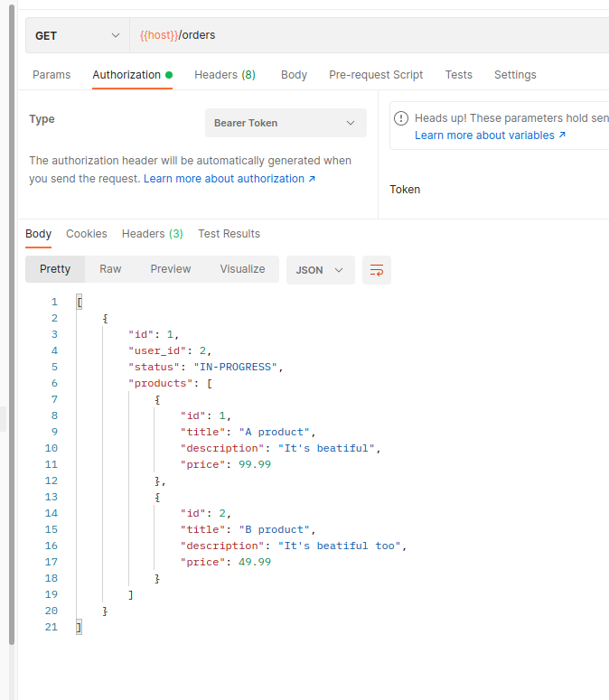Follow the Learn more about authorization link
The height and width of the screenshot is (700, 609).
(229, 179)
